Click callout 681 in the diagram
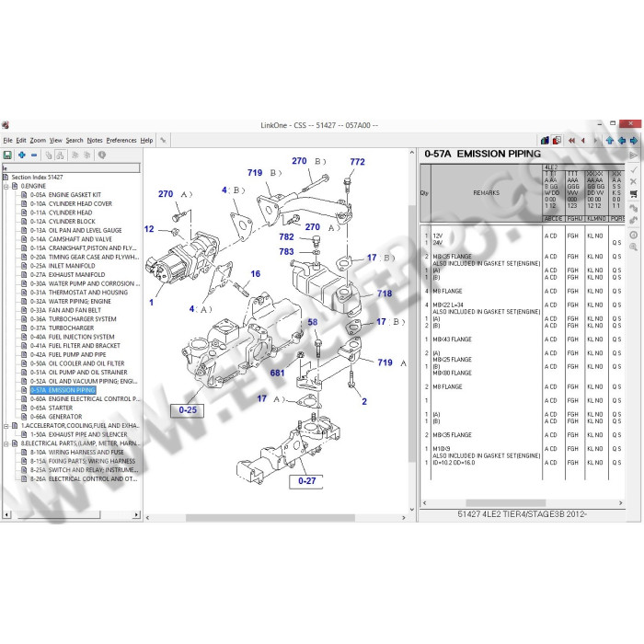This screenshot has height=644, width=644. click(277, 374)
